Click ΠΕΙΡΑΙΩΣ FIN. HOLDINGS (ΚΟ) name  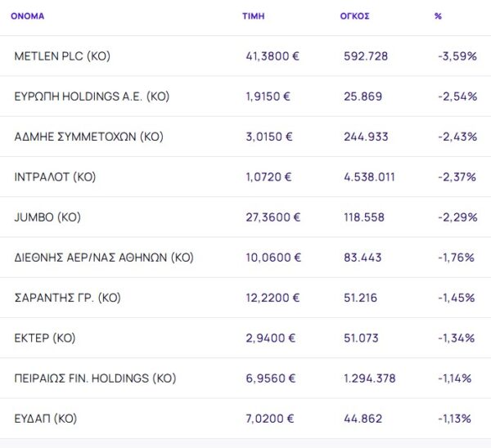[95, 378]
